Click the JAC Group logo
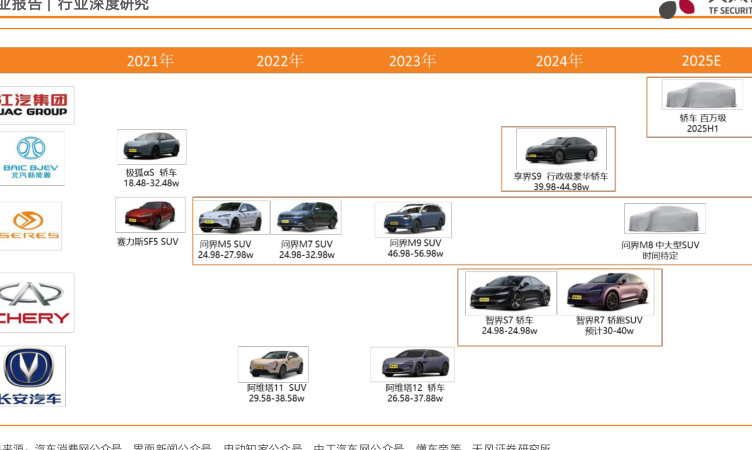This screenshot has width=752, height=450. tap(36, 105)
